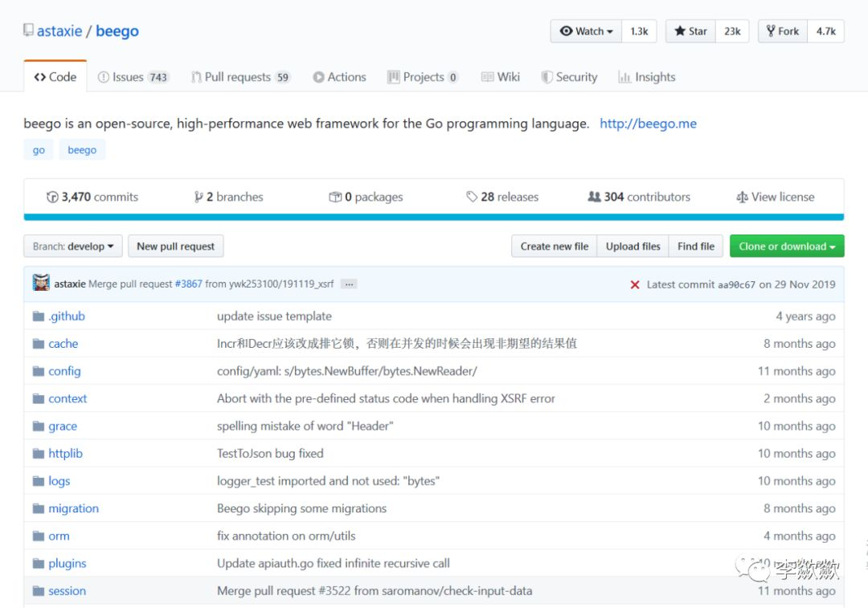Open the Watch notifications dropdown

coord(587,31)
